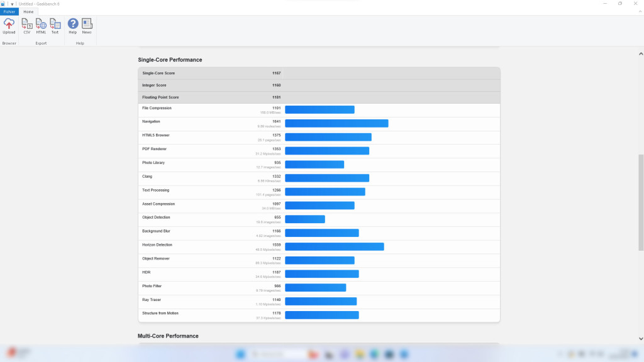The height and width of the screenshot is (362, 644).
Task: Click the Geekbench app icon in the title bar
Action: (3, 4)
